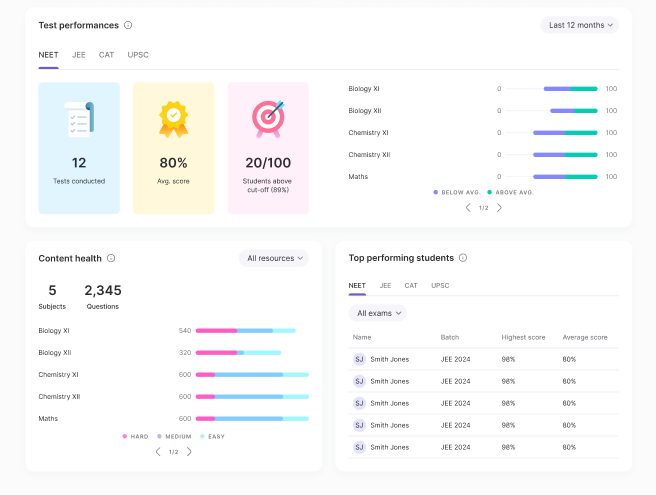Toggle the HARD legend in Content health
Screen dimensions: 656x495
click(x=137, y=436)
